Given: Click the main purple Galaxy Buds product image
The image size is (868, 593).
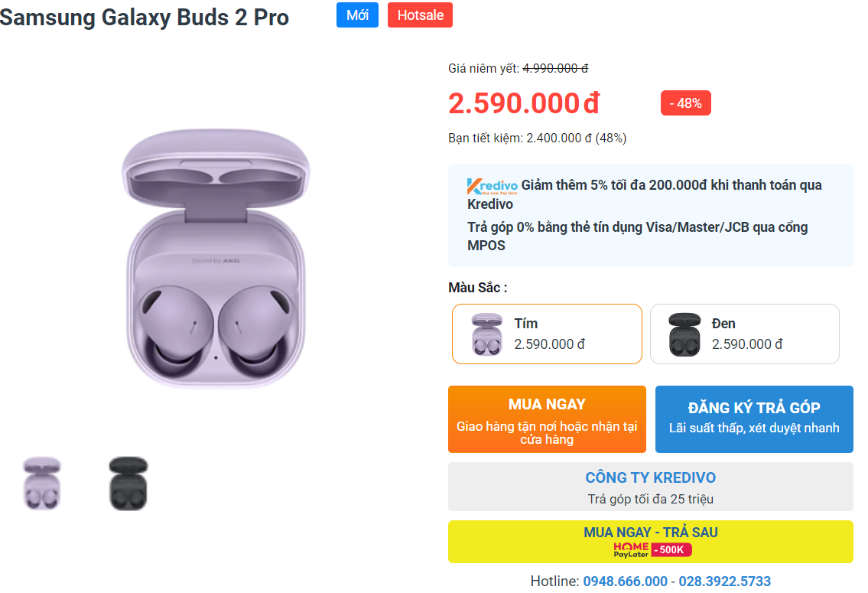Looking at the screenshot, I should pos(216,260).
